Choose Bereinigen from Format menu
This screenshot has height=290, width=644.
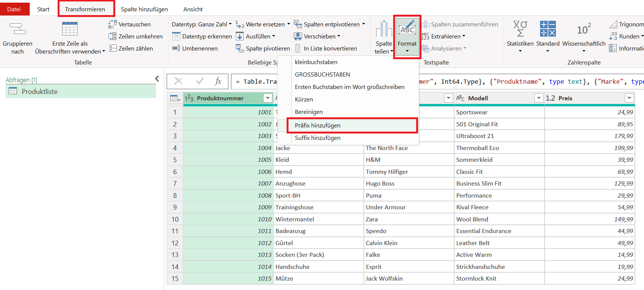click(x=348, y=112)
